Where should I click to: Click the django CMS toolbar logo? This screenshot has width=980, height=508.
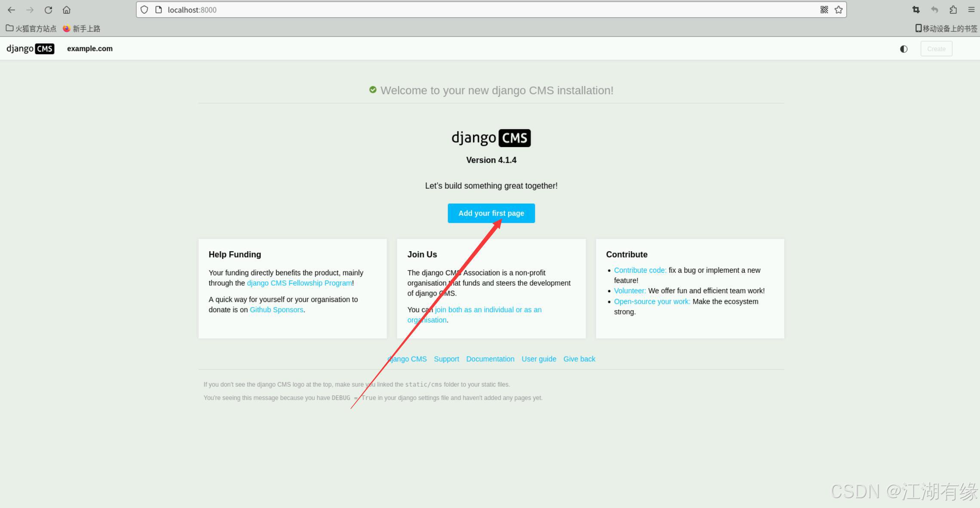pyautogui.click(x=30, y=49)
